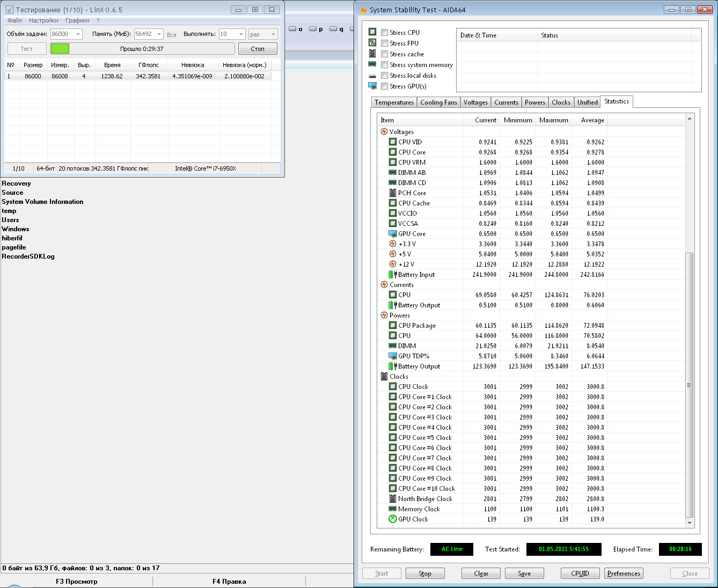Click the Stress local disks drive icon

click(372, 76)
